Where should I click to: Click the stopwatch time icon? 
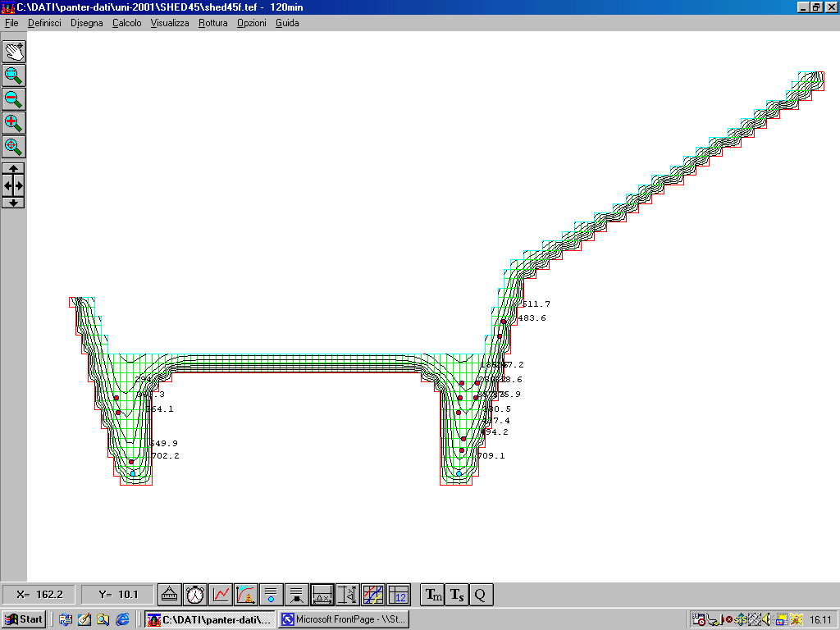click(x=195, y=595)
